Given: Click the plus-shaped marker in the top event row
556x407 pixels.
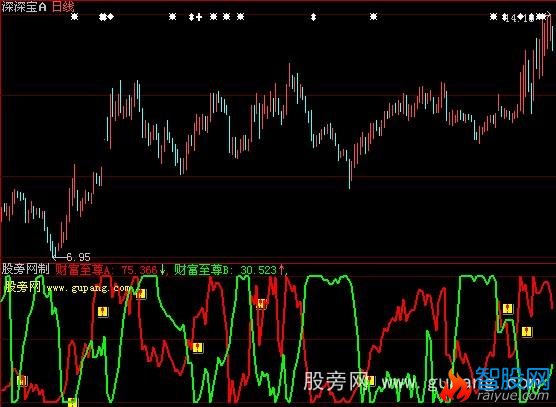Looking at the screenshot, I should [x=199, y=17].
